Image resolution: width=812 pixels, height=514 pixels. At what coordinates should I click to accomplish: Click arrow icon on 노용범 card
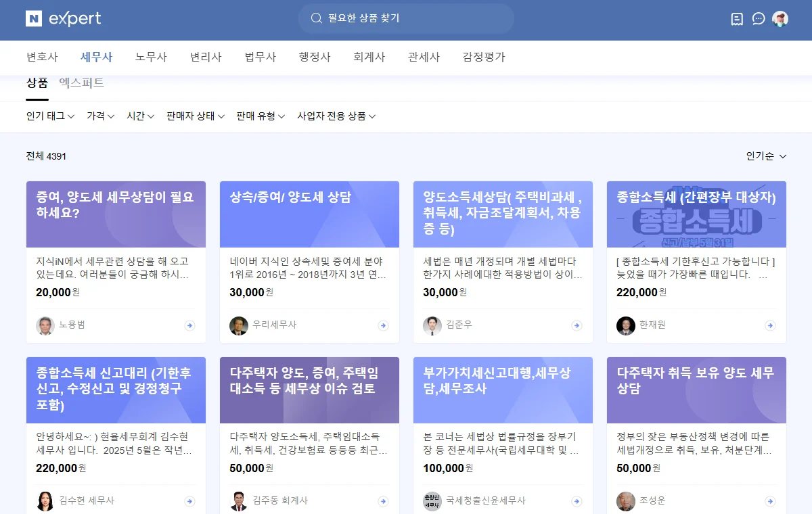pos(189,325)
